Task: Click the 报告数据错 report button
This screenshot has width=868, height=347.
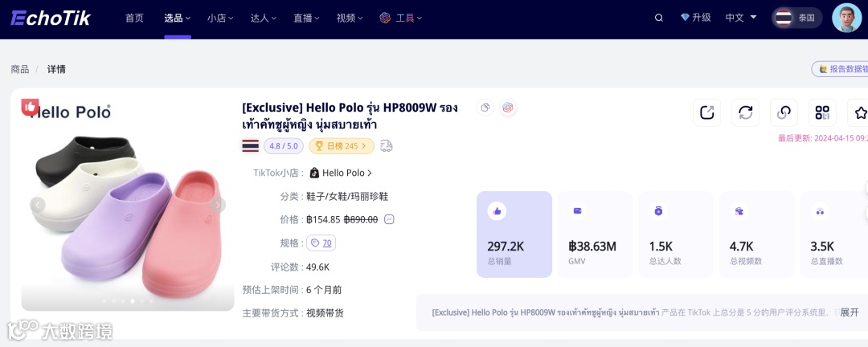Action: tap(840, 69)
